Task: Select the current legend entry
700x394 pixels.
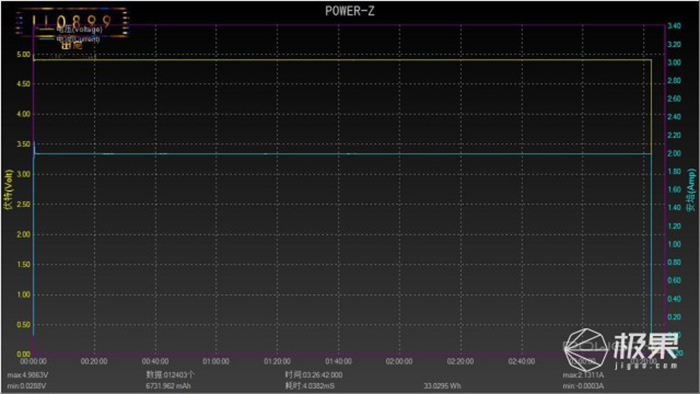Action: click(70, 39)
